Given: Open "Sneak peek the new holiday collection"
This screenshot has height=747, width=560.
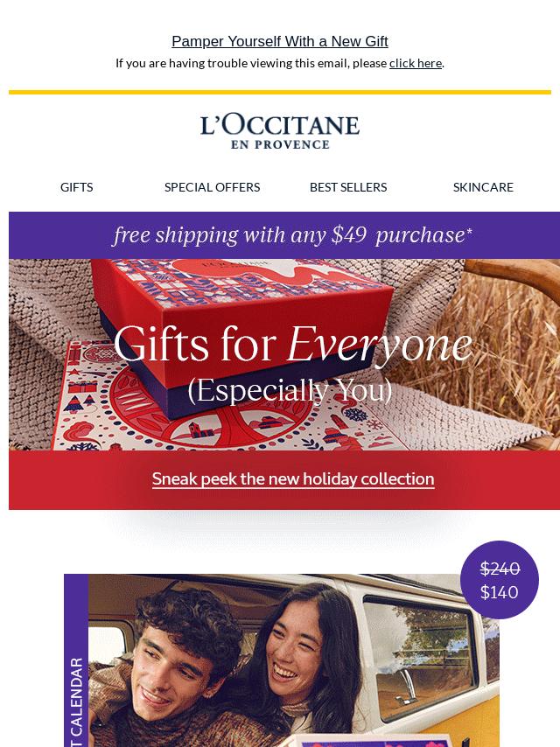Looking at the screenshot, I should (x=293, y=478).
